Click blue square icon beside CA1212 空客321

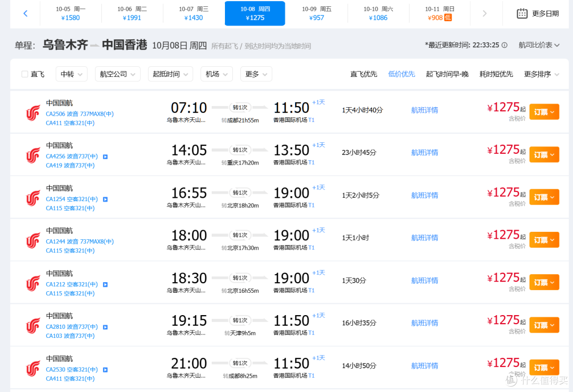point(105,285)
